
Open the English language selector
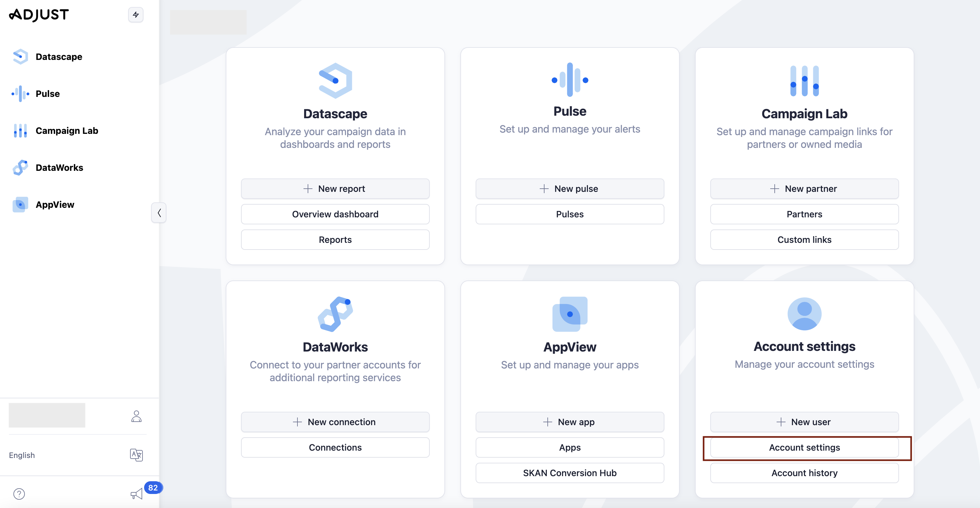pos(21,455)
